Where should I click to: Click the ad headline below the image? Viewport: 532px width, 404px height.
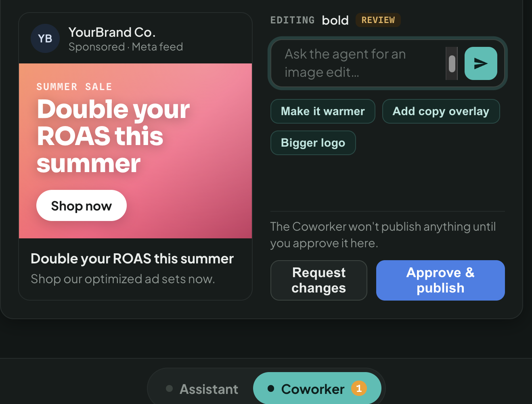pos(132,259)
